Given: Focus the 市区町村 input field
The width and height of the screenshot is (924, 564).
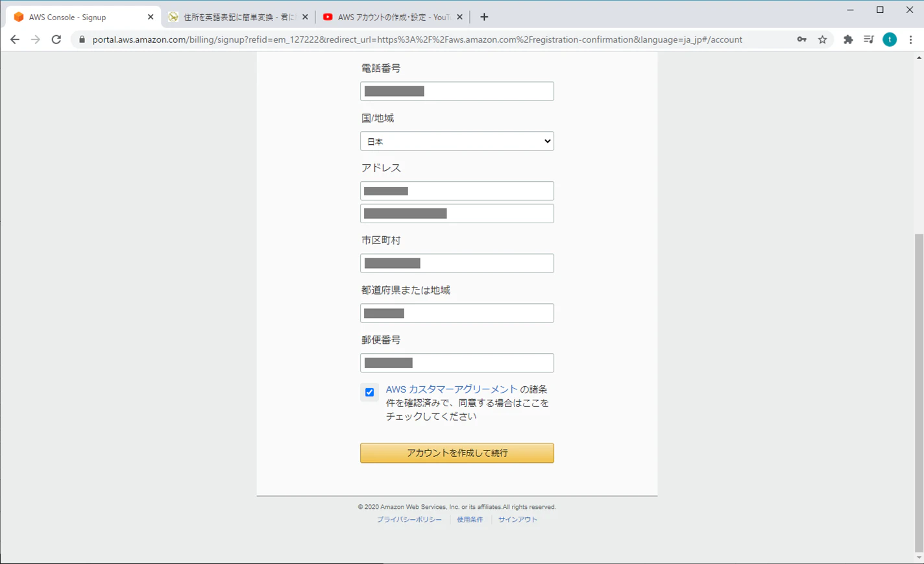Looking at the screenshot, I should [x=457, y=264].
